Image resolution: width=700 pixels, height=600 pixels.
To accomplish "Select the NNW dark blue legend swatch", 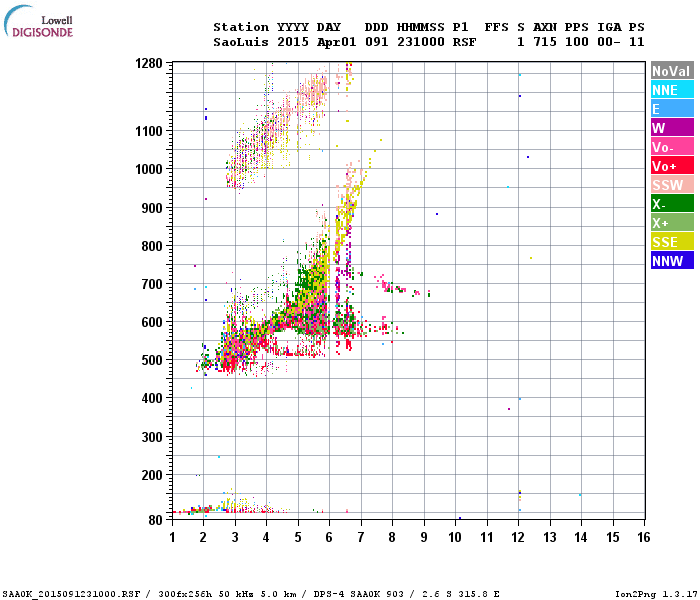I will click(x=672, y=260).
